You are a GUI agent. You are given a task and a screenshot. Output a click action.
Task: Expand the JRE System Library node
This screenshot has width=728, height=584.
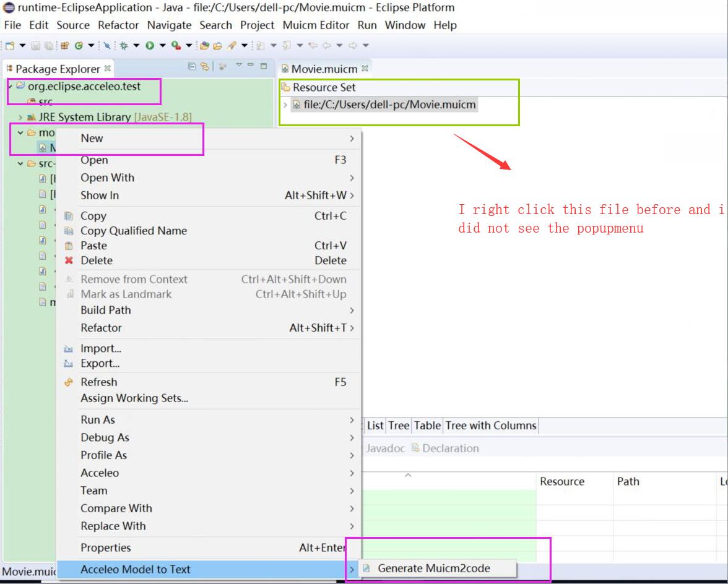tap(20, 118)
